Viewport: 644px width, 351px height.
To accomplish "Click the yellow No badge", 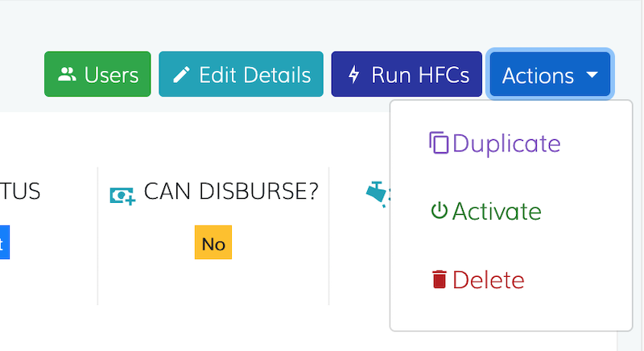I will coord(213,242).
